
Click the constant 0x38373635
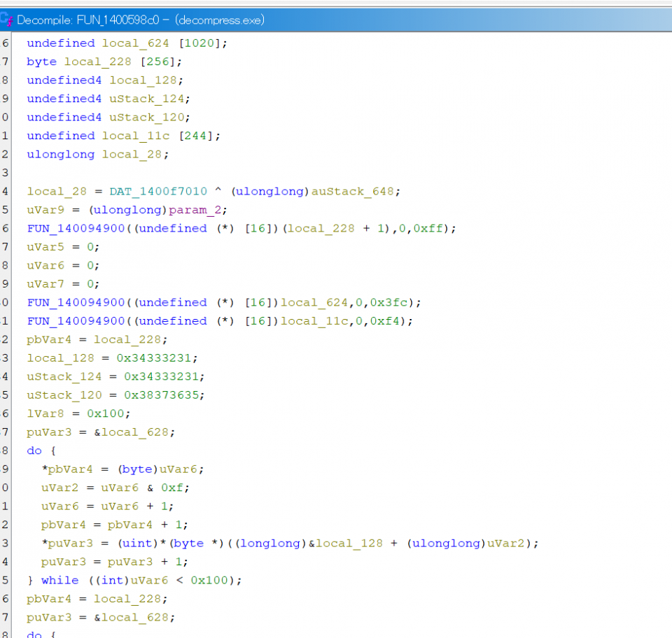[162, 395]
